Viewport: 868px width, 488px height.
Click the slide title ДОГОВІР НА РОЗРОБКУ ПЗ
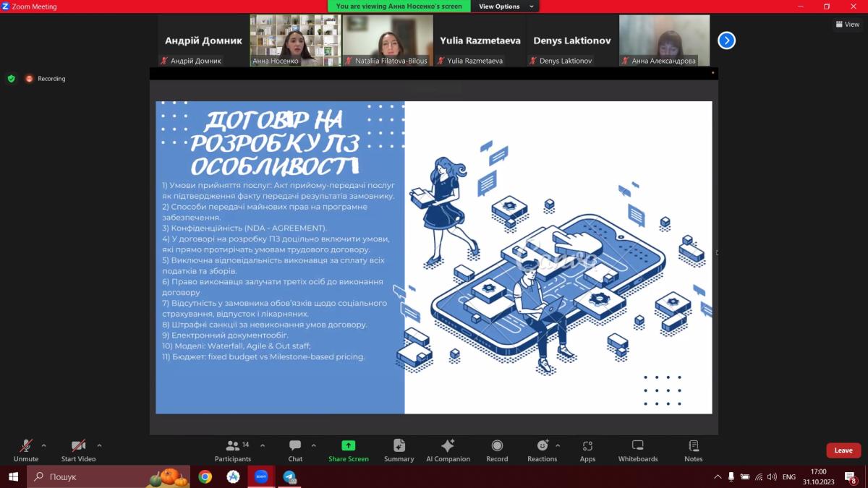click(273, 142)
